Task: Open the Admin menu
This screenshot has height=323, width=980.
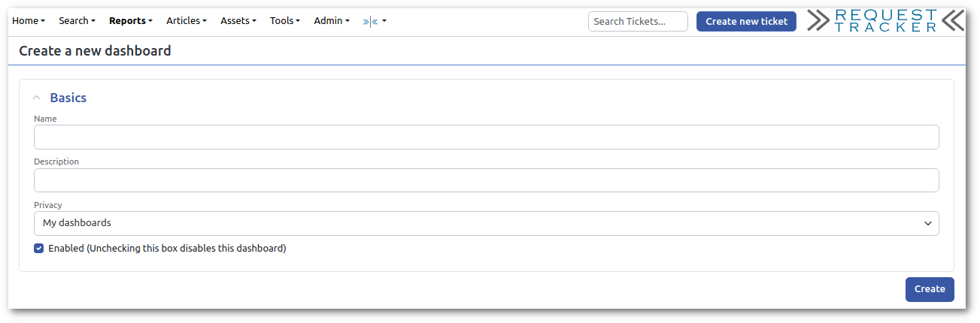Action: click(332, 21)
